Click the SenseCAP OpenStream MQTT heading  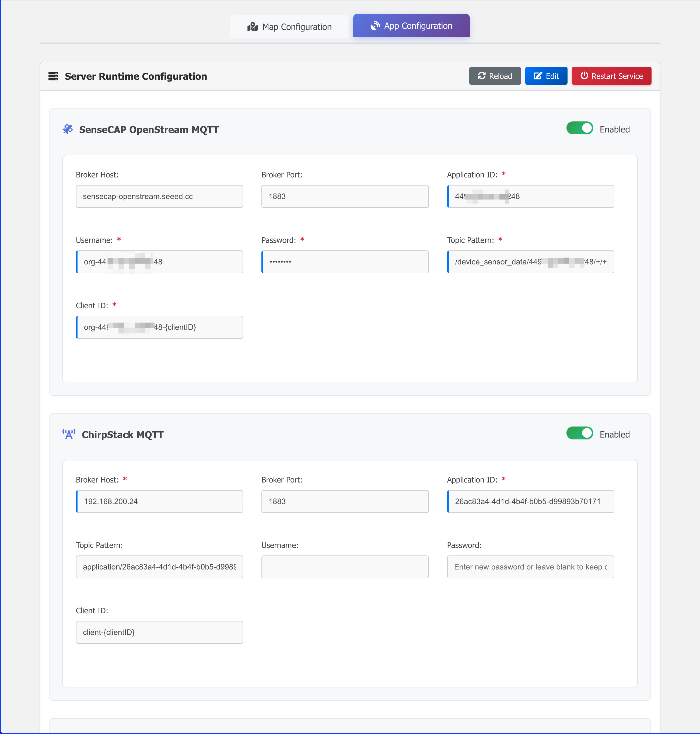pos(149,130)
